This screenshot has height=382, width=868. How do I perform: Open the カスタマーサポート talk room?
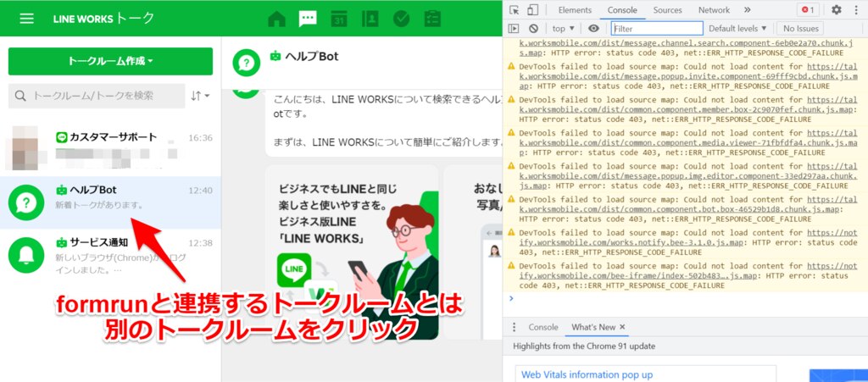point(110,148)
